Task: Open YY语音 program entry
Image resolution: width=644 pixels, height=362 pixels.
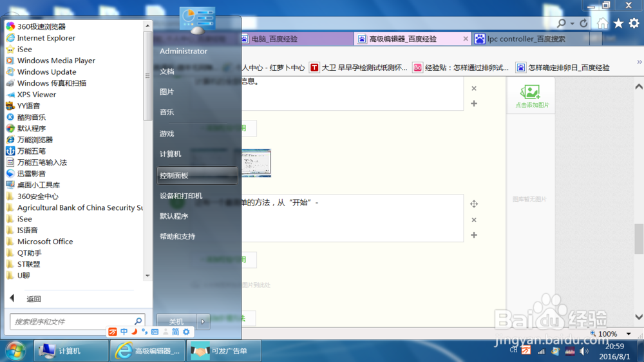Action: tap(23, 106)
